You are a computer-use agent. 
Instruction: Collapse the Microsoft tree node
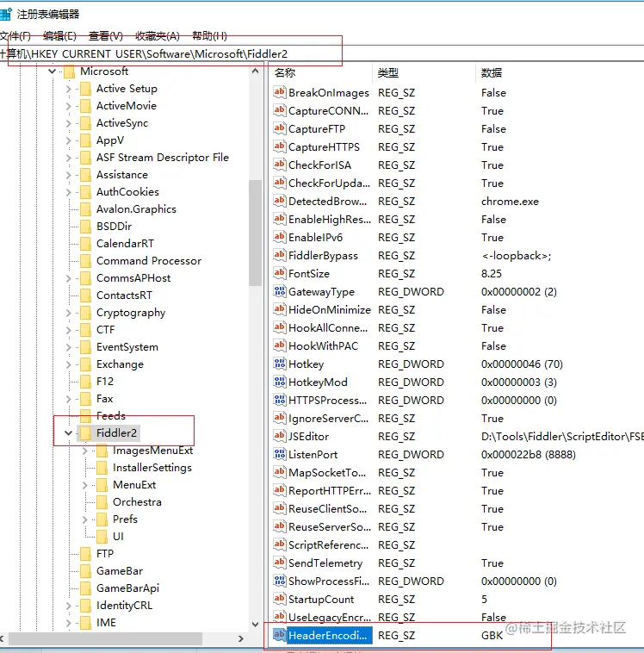pyautogui.click(x=52, y=72)
